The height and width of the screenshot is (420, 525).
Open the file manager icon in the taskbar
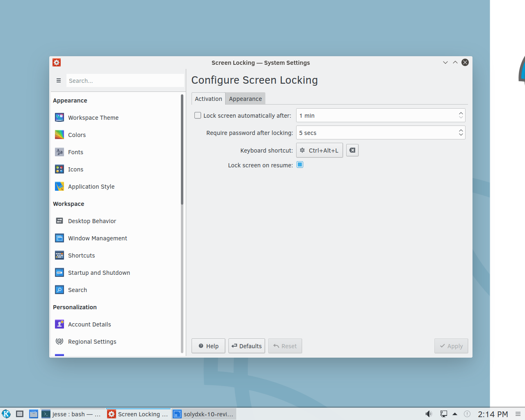(34, 414)
